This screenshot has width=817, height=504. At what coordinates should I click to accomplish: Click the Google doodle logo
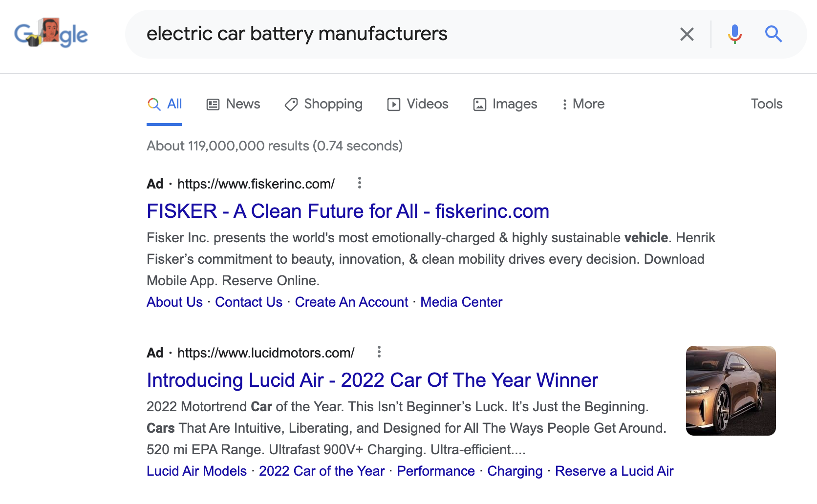(x=51, y=33)
